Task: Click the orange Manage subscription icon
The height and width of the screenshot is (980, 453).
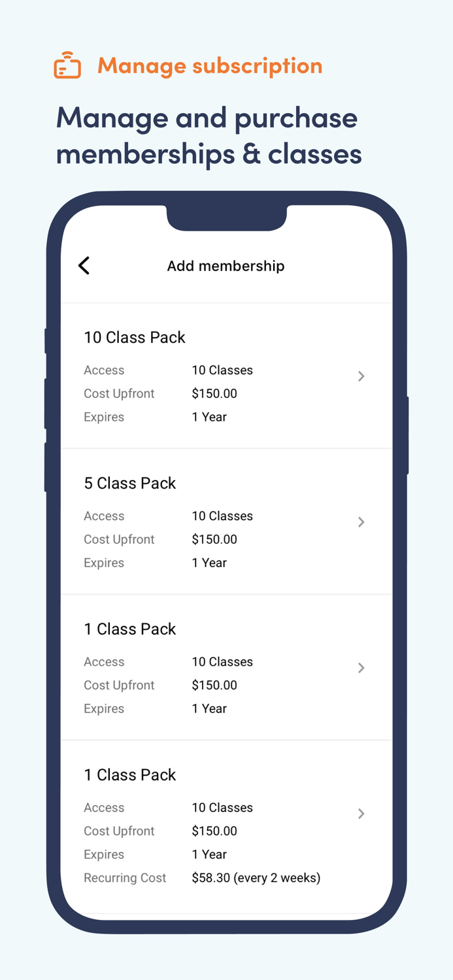Action: tap(67, 65)
